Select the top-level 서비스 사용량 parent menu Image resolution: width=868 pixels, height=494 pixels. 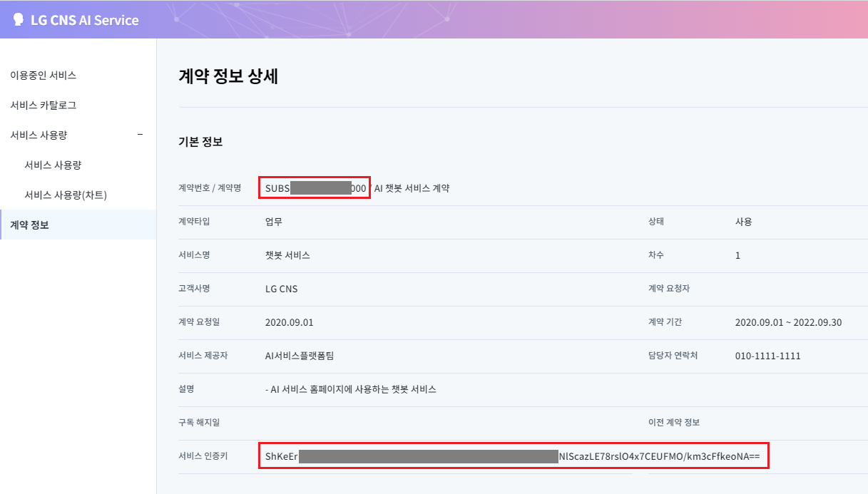pos(39,135)
